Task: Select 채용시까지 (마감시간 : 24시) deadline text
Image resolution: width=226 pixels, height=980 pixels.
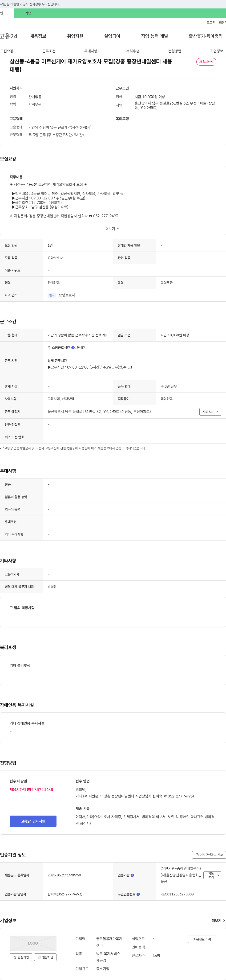Action: point(31,789)
